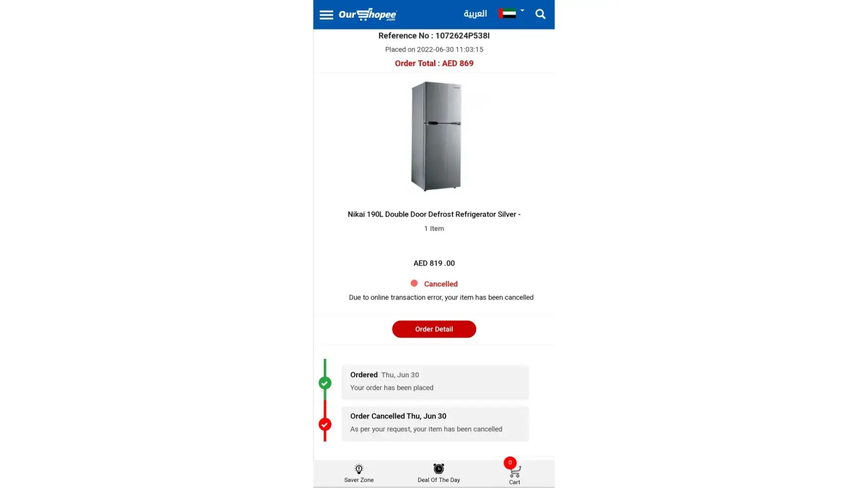Click the cart item count badge
The width and height of the screenshot is (868, 488).
click(x=510, y=463)
